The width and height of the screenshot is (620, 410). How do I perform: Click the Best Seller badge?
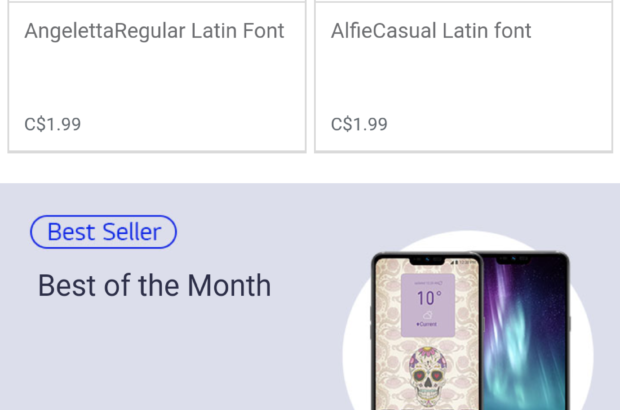pos(104,232)
